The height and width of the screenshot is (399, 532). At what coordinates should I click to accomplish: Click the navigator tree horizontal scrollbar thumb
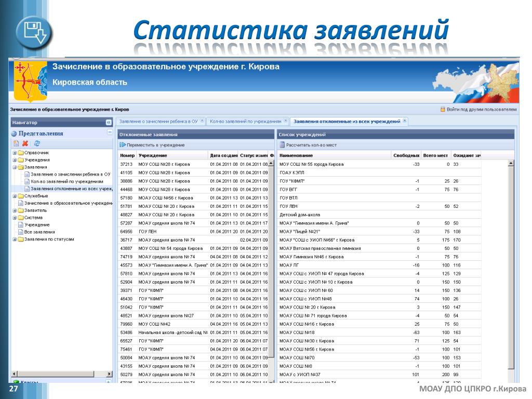[55, 374]
